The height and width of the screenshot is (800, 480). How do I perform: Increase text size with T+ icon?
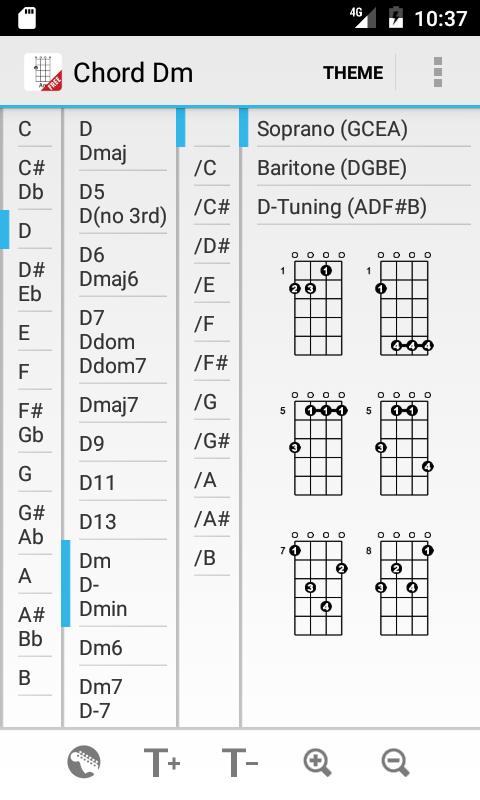tap(162, 762)
